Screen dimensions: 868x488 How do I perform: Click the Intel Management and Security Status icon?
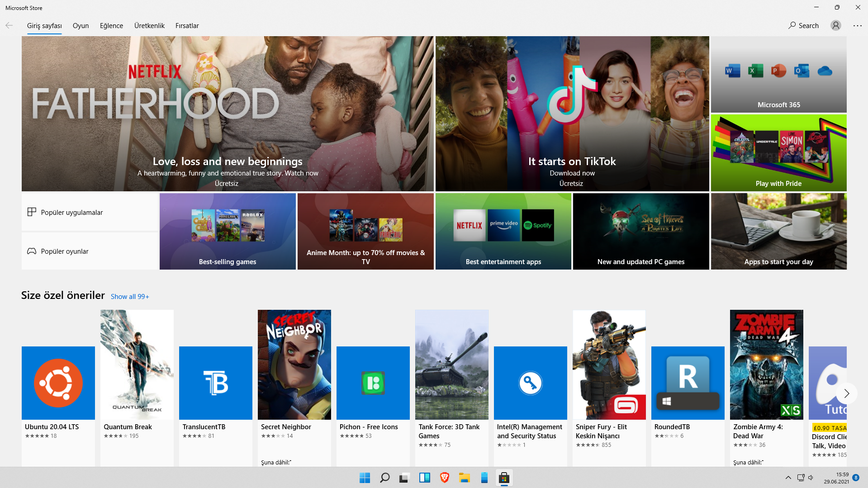pos(530,383)
